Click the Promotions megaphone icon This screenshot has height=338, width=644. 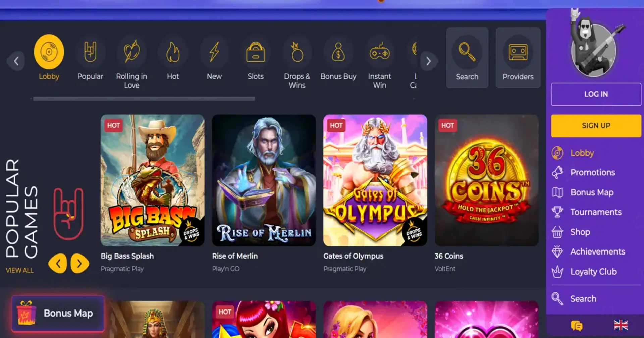[x=557, y=172]
